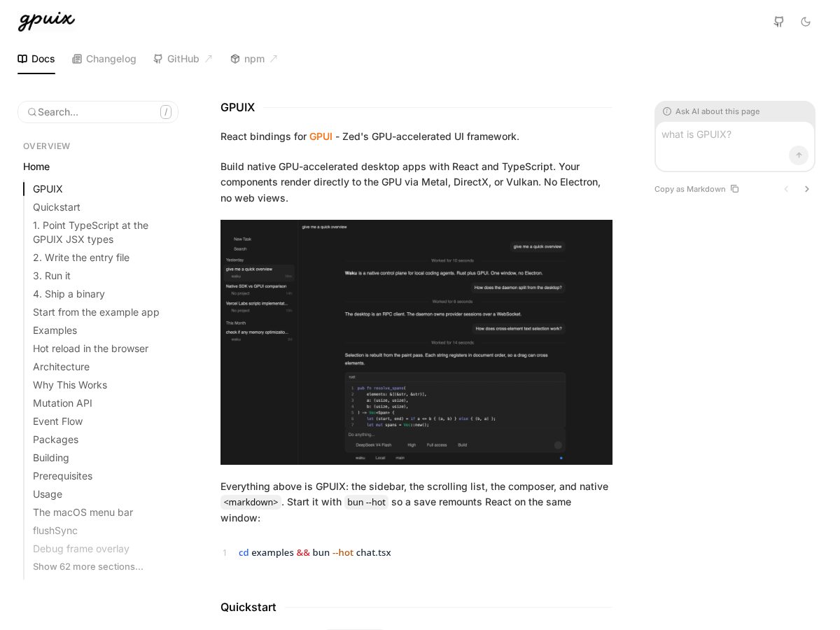Send the AI question arrow button

799,155
